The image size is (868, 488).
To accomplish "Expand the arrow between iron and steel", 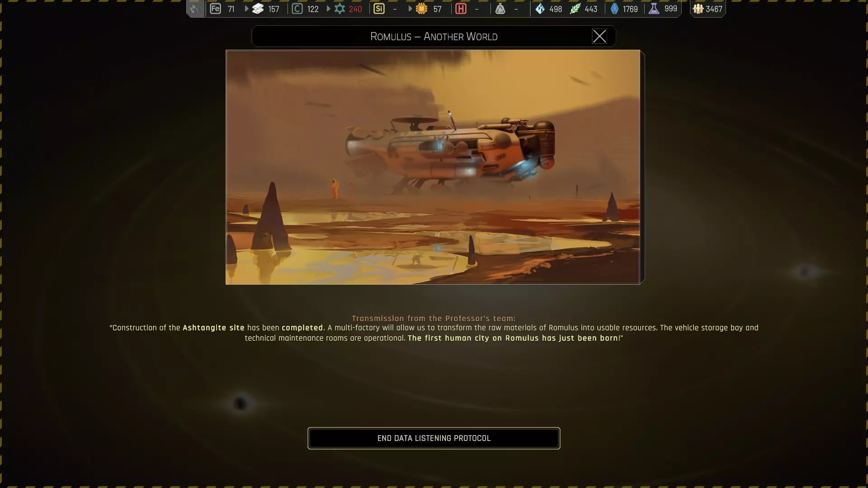I will [x=246, y=9].
